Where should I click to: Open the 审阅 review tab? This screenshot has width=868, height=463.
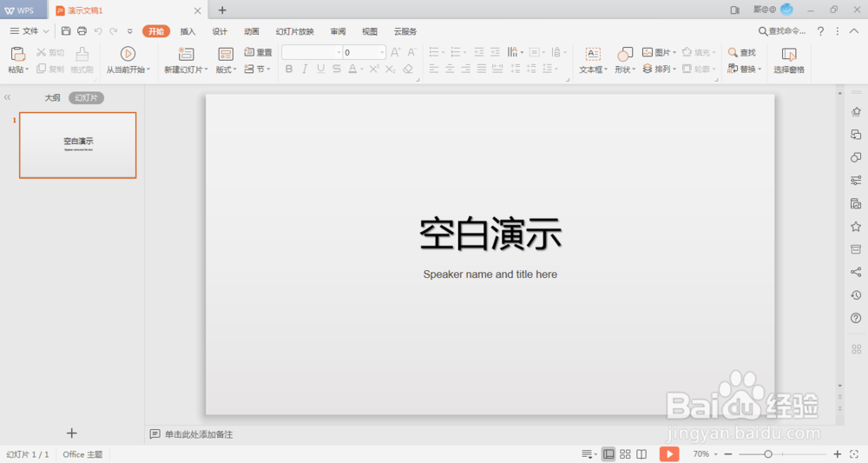pyautogui.click(x=339, y=31)
